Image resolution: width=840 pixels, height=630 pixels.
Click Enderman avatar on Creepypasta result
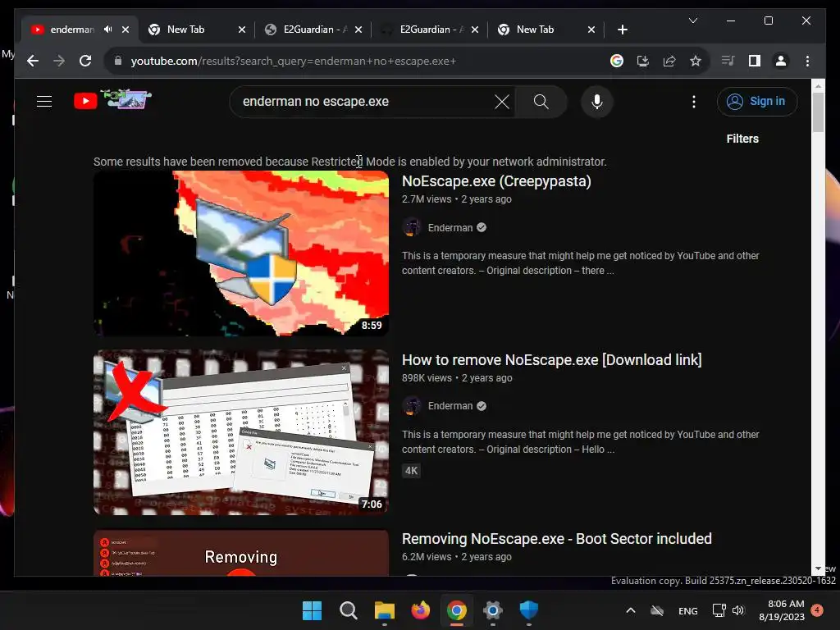pos(412,227)
